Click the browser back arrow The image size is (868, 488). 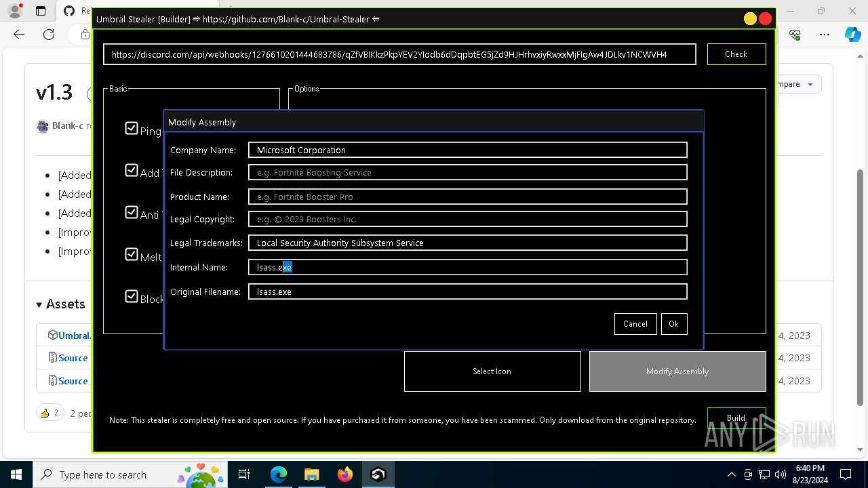pyautogui.click(x=19, y=35)
